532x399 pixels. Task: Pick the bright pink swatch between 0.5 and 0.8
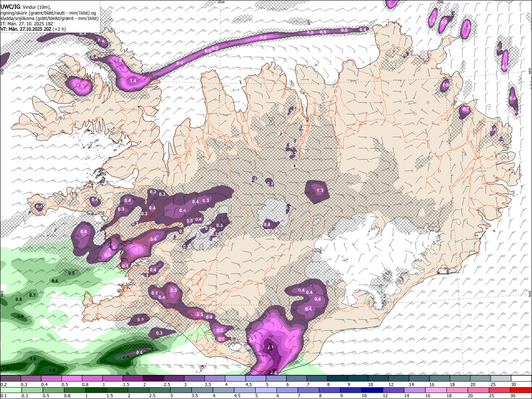click(71, 379)
